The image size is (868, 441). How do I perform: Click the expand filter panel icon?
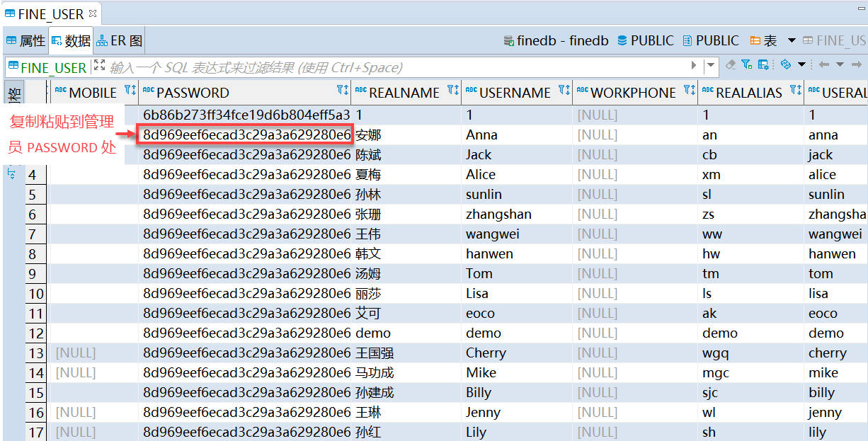point(99,65)
